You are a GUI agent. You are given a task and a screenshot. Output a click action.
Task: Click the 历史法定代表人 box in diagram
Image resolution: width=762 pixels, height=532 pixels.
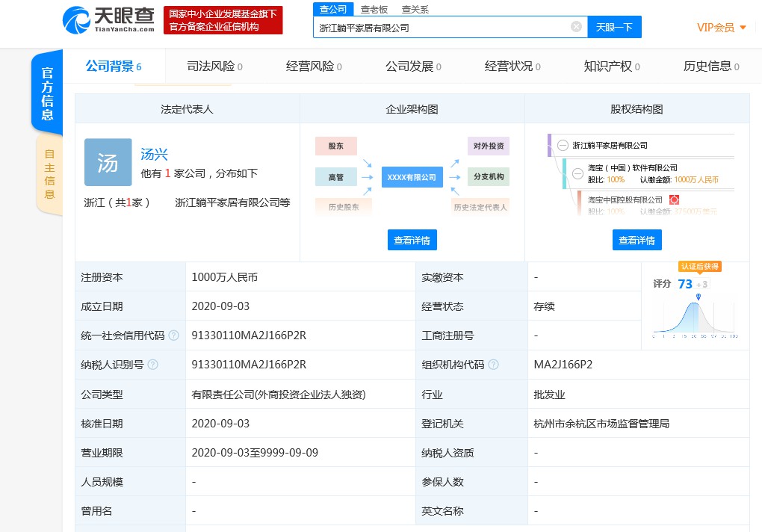tap(480, 207)
